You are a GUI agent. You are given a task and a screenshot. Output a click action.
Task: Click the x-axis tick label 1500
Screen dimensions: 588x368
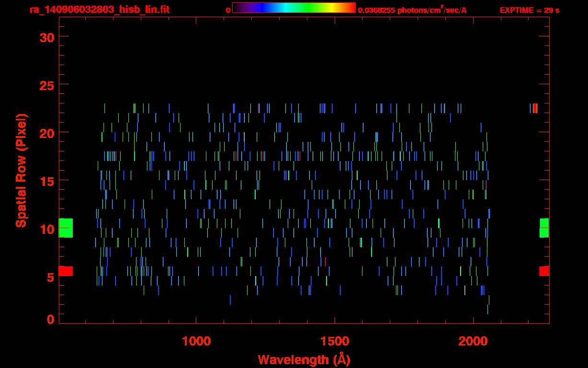click(335, 341)
